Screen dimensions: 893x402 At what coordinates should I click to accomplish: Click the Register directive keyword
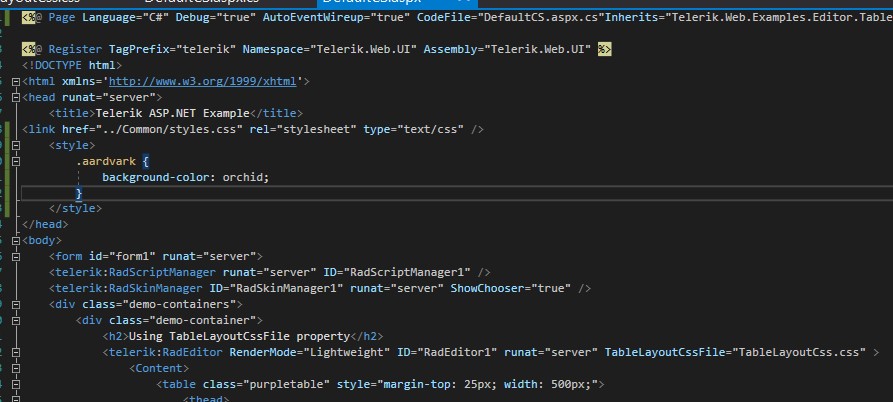tap(75, 50)
